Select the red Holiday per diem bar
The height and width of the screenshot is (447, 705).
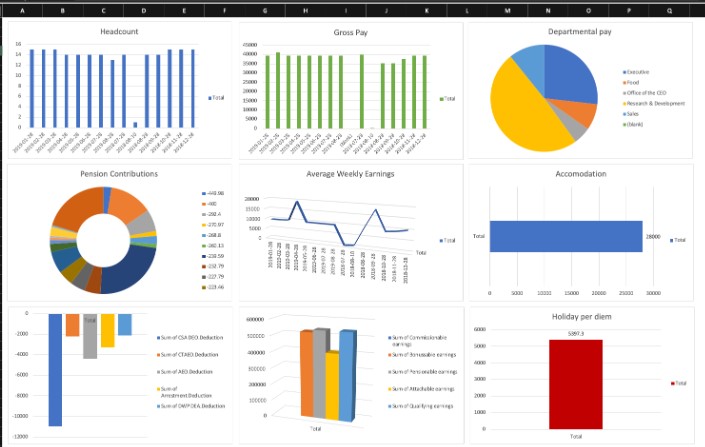[575, 383]
